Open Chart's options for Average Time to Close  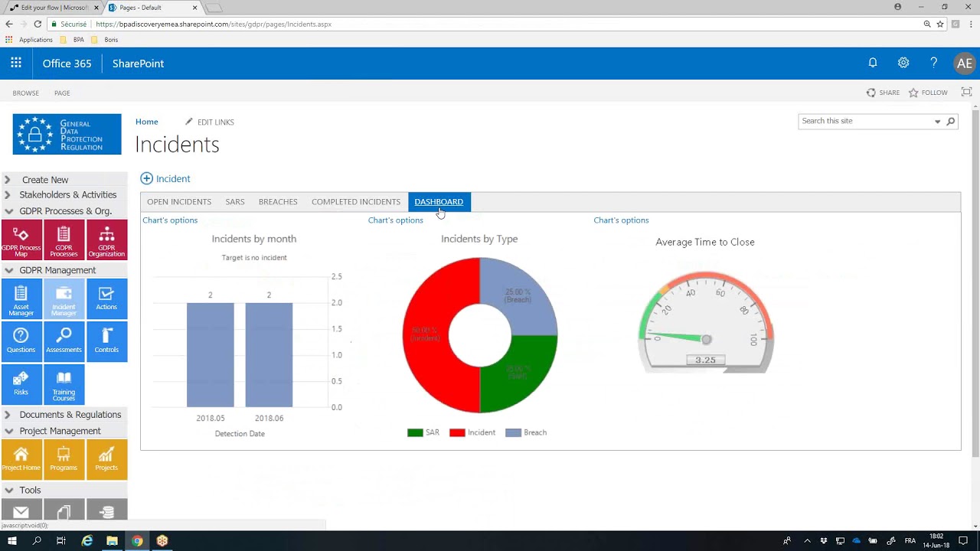pos(621,220)
